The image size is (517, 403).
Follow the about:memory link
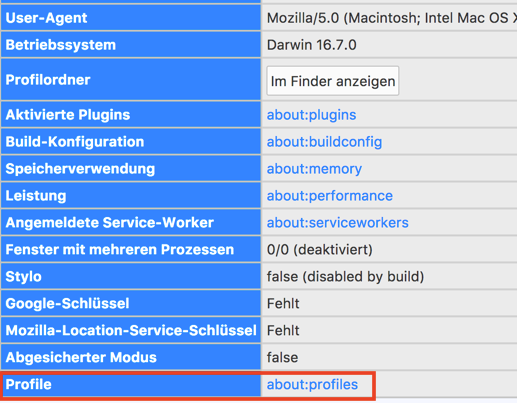(314, 169)
